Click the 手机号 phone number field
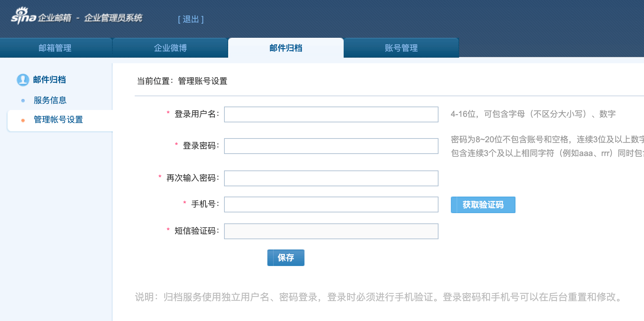644x321 pixels. pos(331,204)
